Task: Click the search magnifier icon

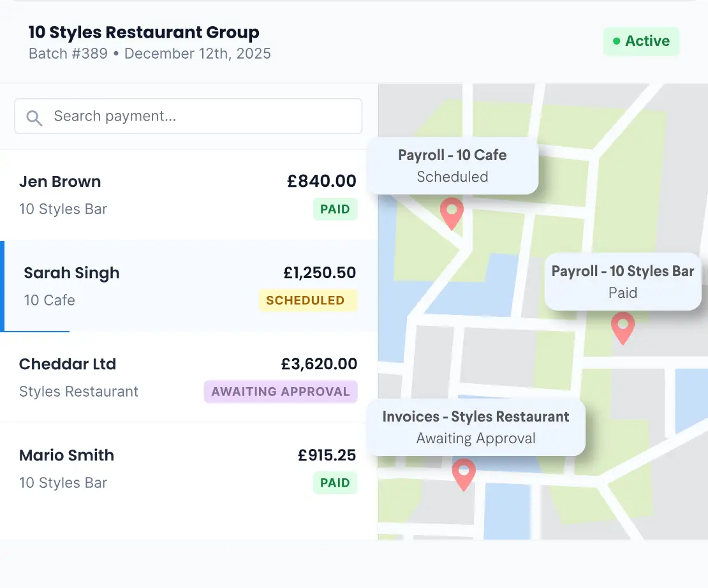Action: (34, 117)
